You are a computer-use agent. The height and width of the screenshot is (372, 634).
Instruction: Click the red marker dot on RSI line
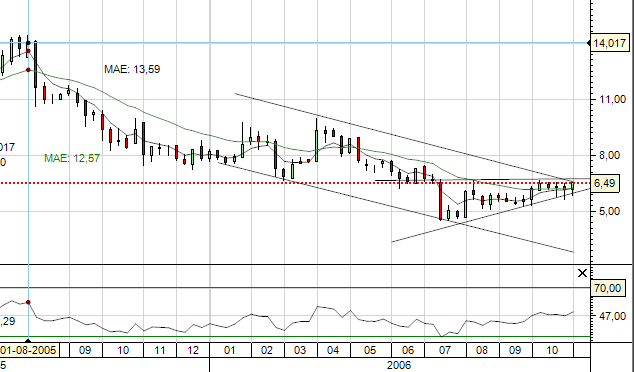pos(28,302)
